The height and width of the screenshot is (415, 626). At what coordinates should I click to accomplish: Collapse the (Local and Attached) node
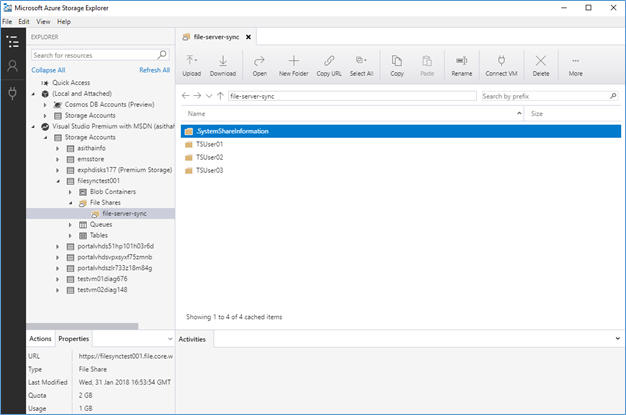point(33,94)
